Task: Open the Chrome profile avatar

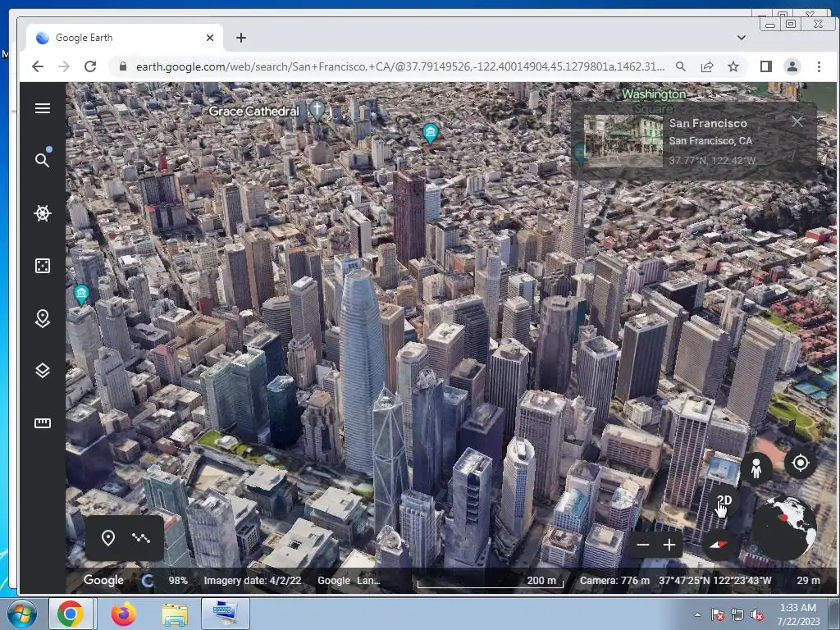Action: tap(792, 66)
